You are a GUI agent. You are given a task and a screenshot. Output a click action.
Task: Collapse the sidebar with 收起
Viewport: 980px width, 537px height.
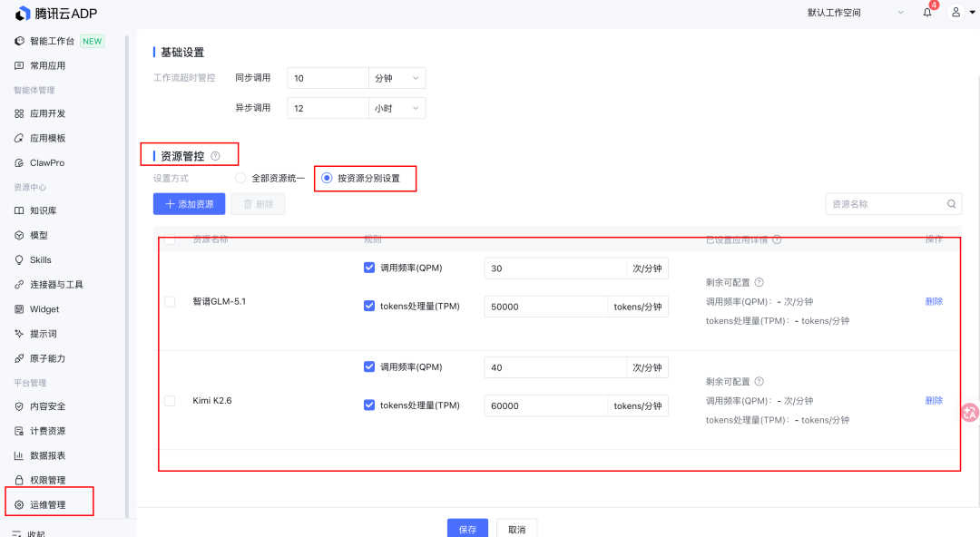[x=29, y=533]
